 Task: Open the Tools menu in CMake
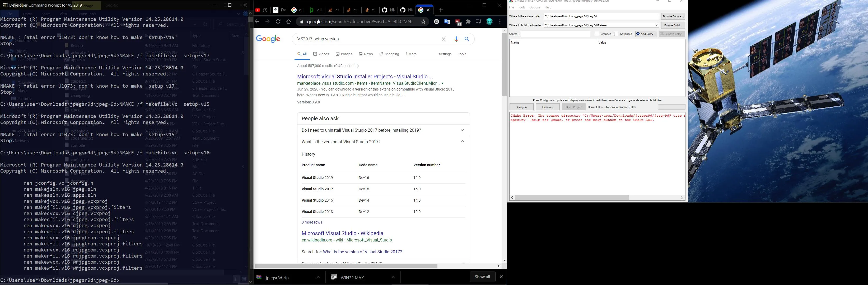(521, 7)
